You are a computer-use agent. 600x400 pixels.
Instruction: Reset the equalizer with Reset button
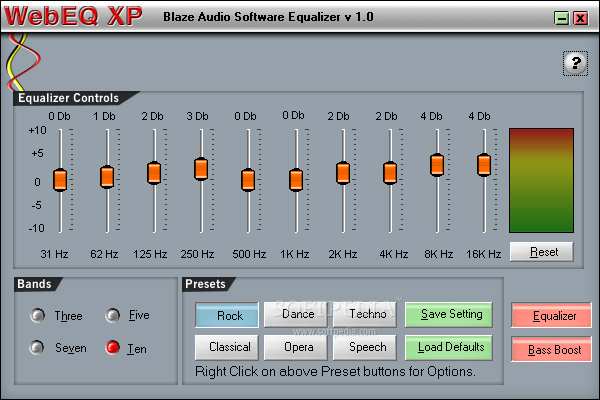pyautogui.click(x=542, y=252)
